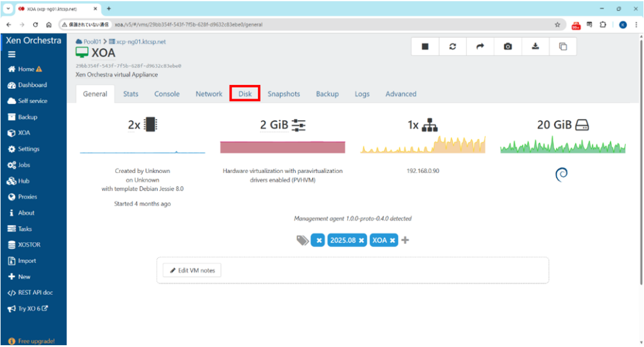
Task: Open the Disk tab
Action: (245, 94)
